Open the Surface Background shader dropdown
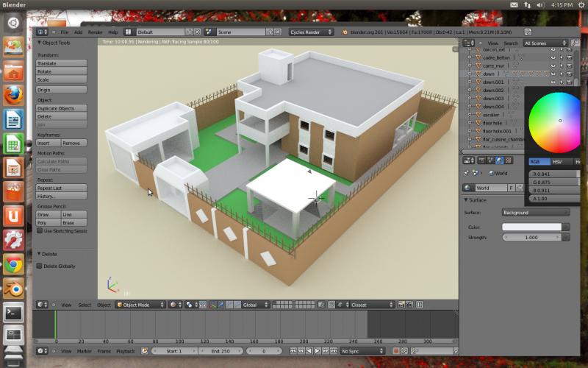This screenshot has height=368, width=588. (535, 212)
